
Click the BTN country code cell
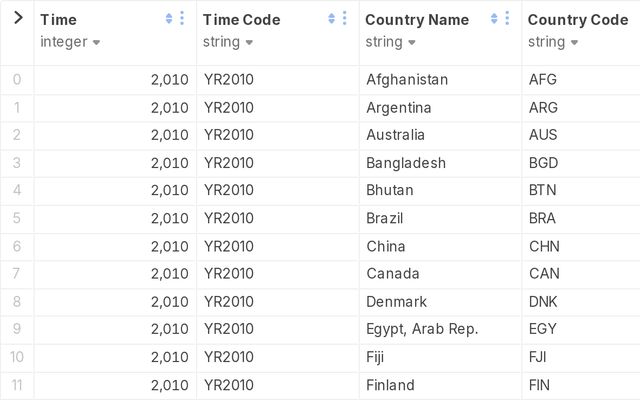click(x=581, y=190)
